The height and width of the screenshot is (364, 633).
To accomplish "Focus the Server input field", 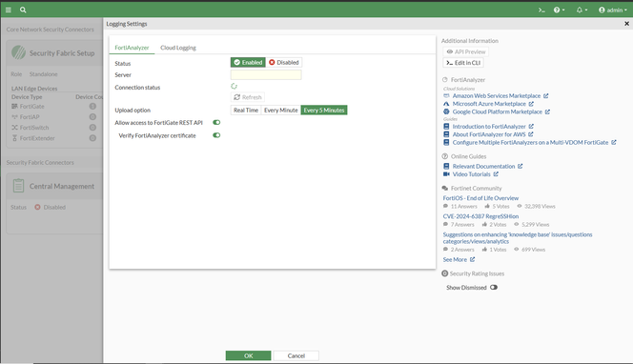I will click(x=266, y=74).
